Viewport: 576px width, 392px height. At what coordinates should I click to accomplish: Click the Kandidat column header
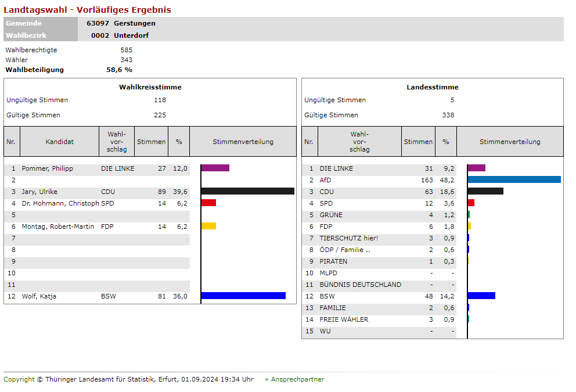pyautogui.click(x=60, y=142)
